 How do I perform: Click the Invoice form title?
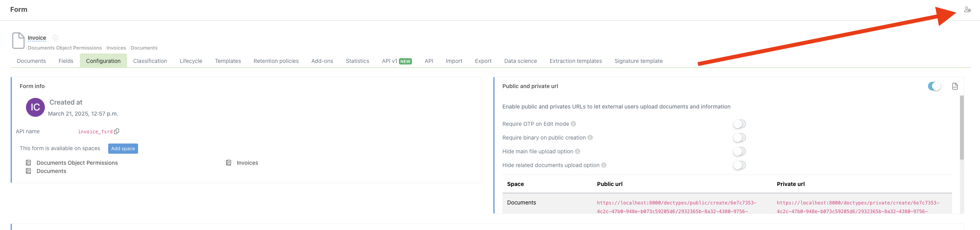[37, 38]
